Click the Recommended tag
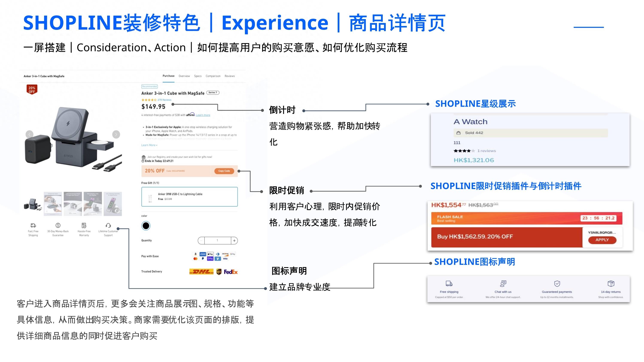Viewport: 644px width, 362px height. click(x=149, y=86)
